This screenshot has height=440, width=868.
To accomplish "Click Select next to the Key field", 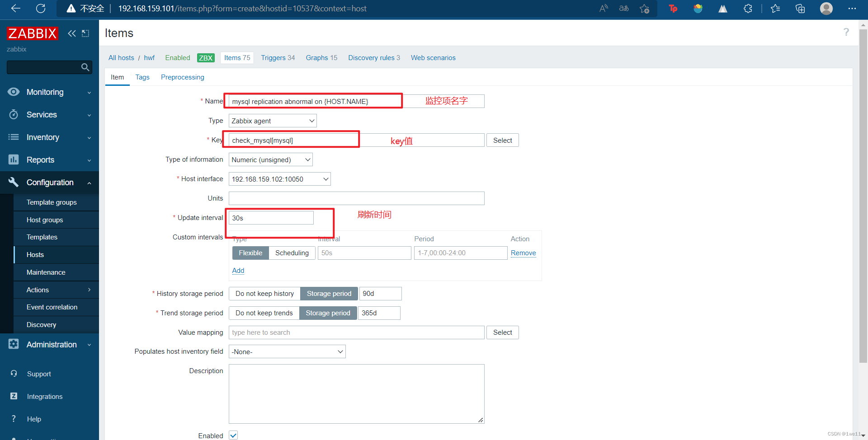I will click(502, 140).
